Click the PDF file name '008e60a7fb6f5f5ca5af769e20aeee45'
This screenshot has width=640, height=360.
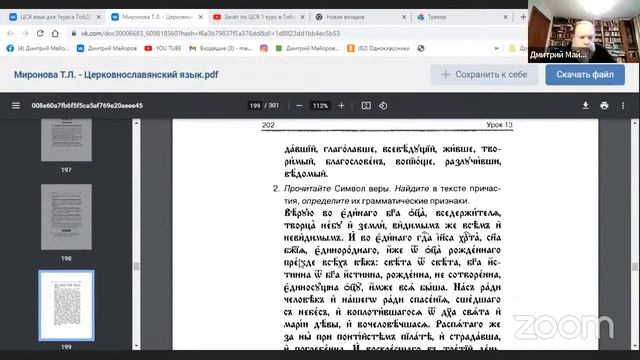(x=87, y=106)
